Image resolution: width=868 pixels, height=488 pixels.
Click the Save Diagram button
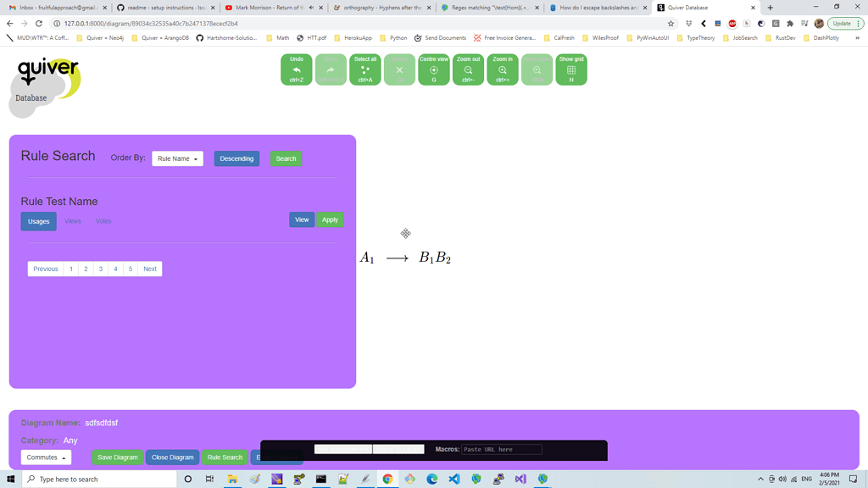click(x=118, y=457)
